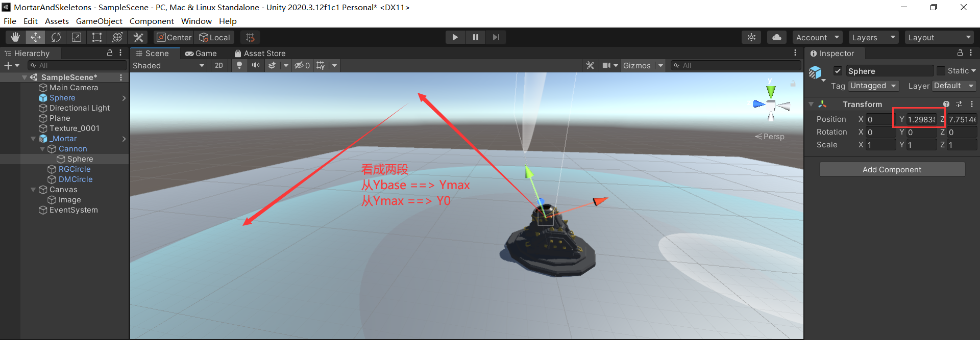Open Transform help icon
Viewport: 980px width, 340px height.
[x=946, y=104]
